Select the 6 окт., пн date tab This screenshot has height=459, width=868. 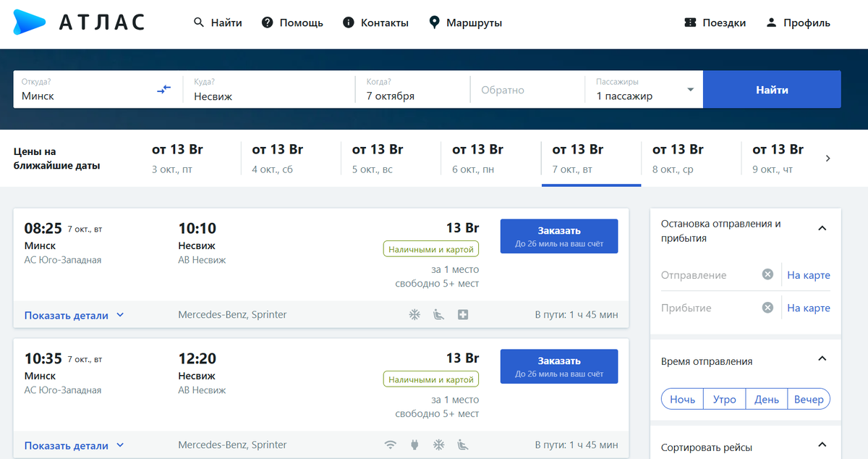coord(491,159)
